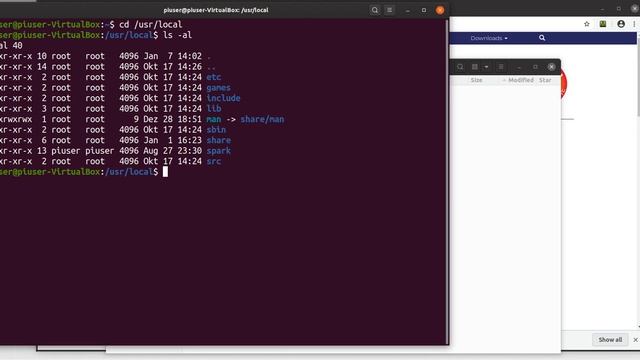Click 'Aug 27 23:30' date text
Viewport: 640px width, 360px height.
172,151
